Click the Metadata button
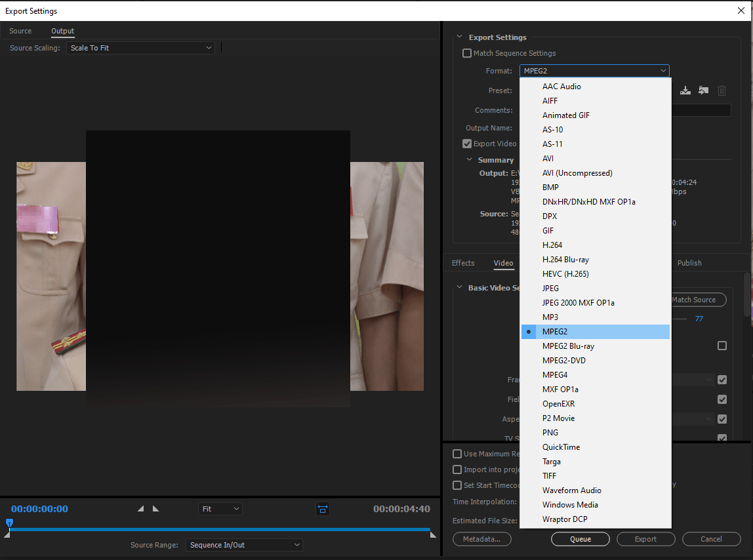 click(481, 540)
